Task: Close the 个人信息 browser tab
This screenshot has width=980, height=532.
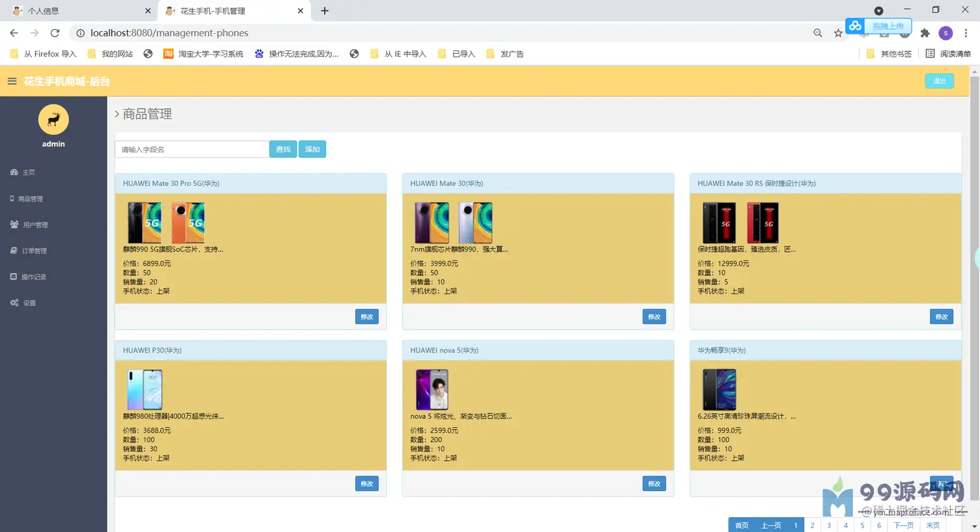Action: coord(148,11)
